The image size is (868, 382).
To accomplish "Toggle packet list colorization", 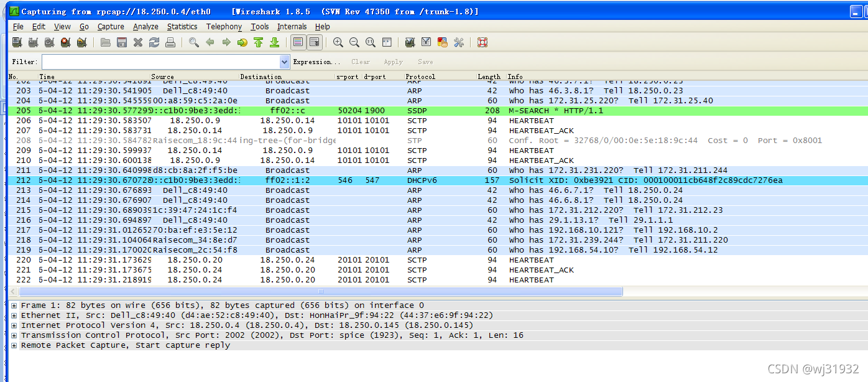I will (x=298, y=42).
